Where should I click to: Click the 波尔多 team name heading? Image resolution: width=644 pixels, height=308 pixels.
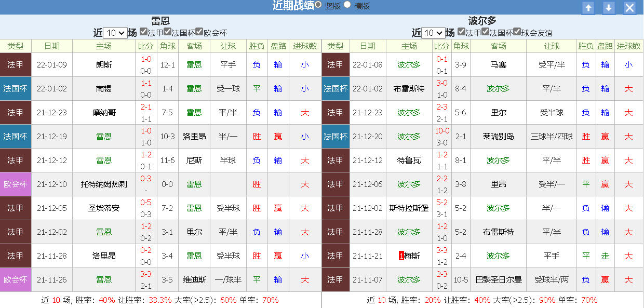click(x=482, y=21)
